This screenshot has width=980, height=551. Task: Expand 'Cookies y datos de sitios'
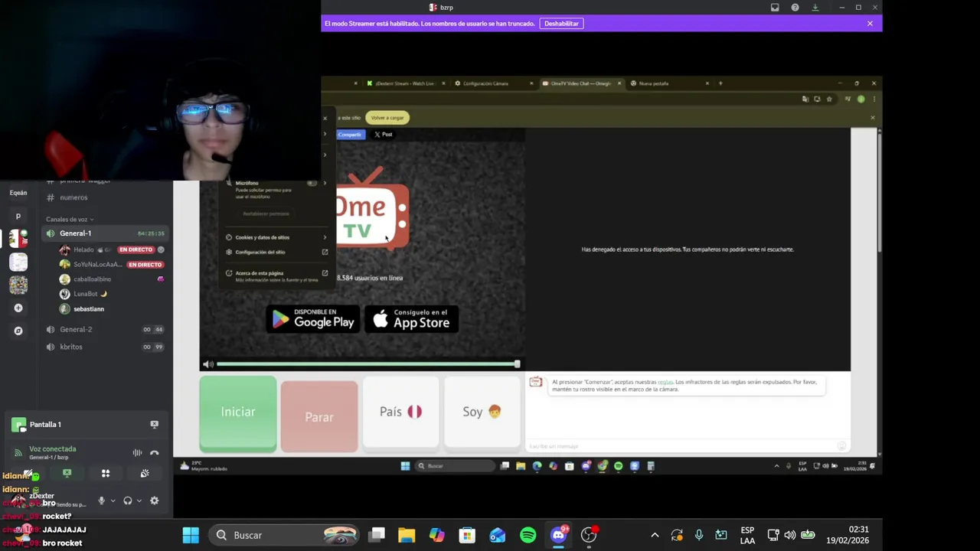[x=276, y=237]
